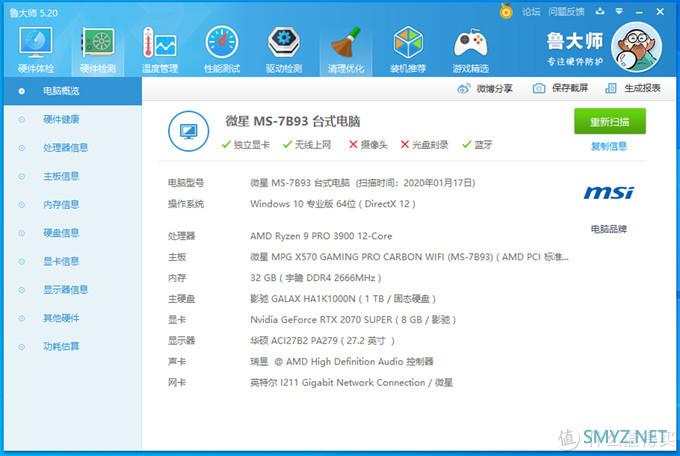Click the 光盘刻录 unavailable indicator

(424, 144)
